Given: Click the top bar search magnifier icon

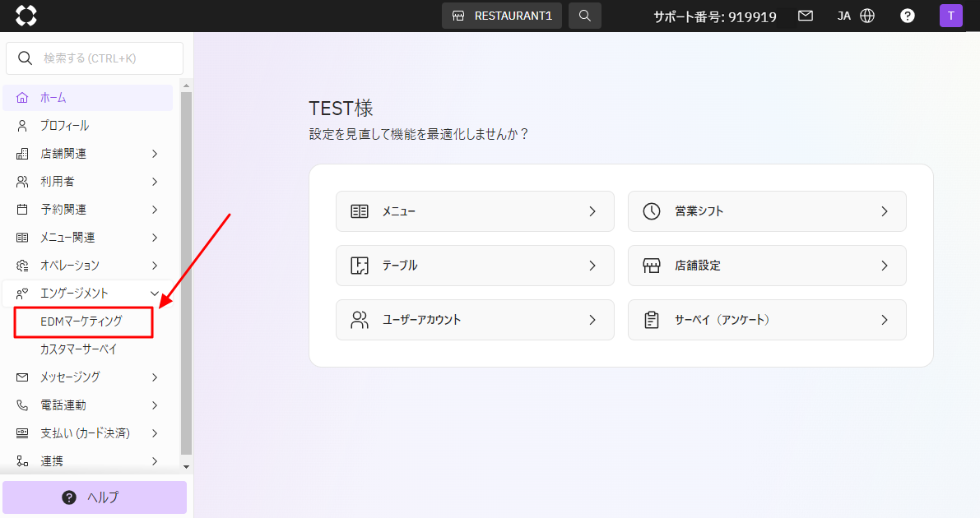Looking at the screenshot, I should pos(584,16).
